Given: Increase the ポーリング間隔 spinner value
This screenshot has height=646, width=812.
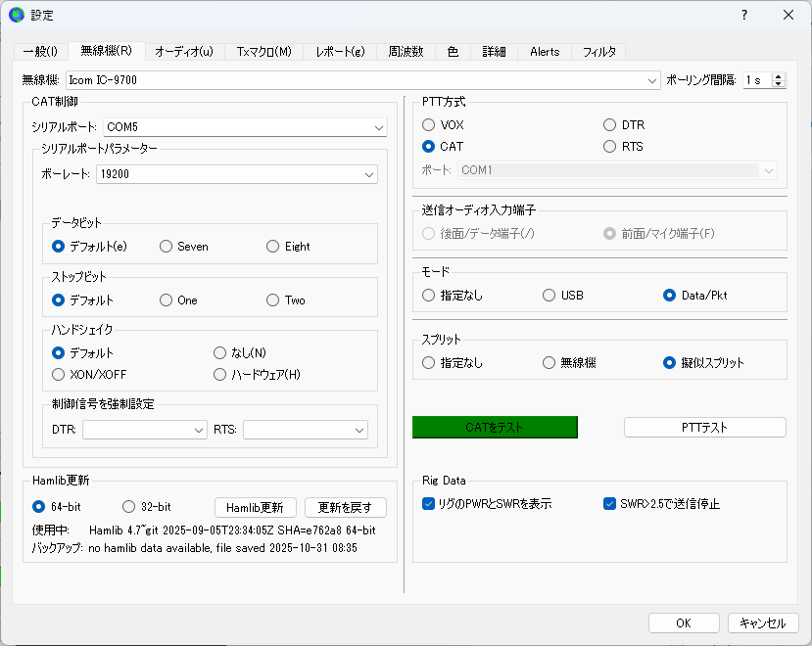Looking at the screenshot, I should pos(778,76).
